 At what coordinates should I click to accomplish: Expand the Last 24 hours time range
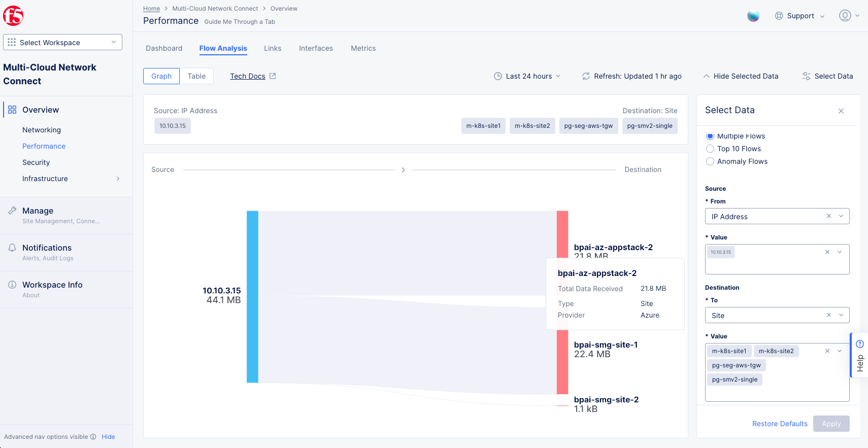528,76
